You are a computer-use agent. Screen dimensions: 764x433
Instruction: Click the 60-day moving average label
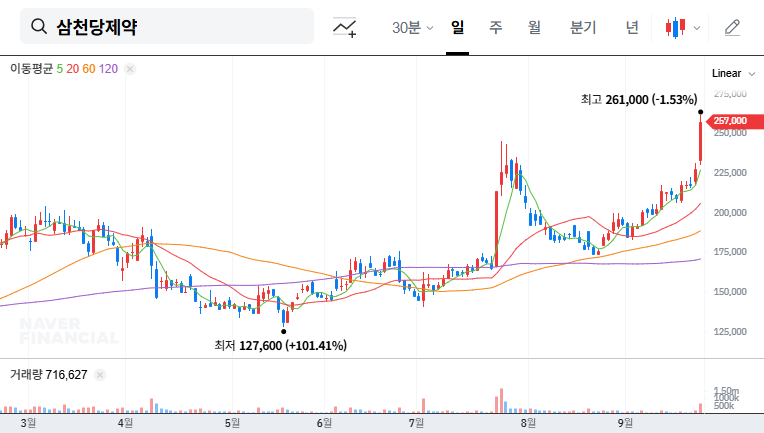[89, 69]
